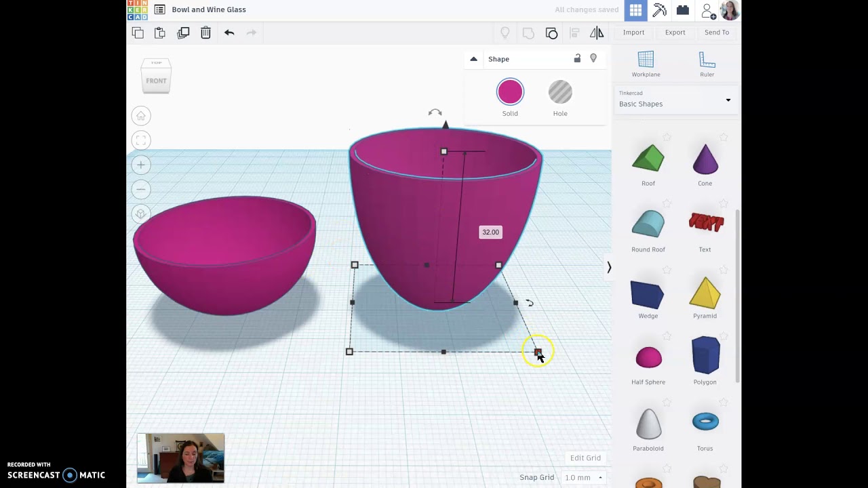Pick the Roof shape
Screen dimensions: 868x488
point(648,159)
